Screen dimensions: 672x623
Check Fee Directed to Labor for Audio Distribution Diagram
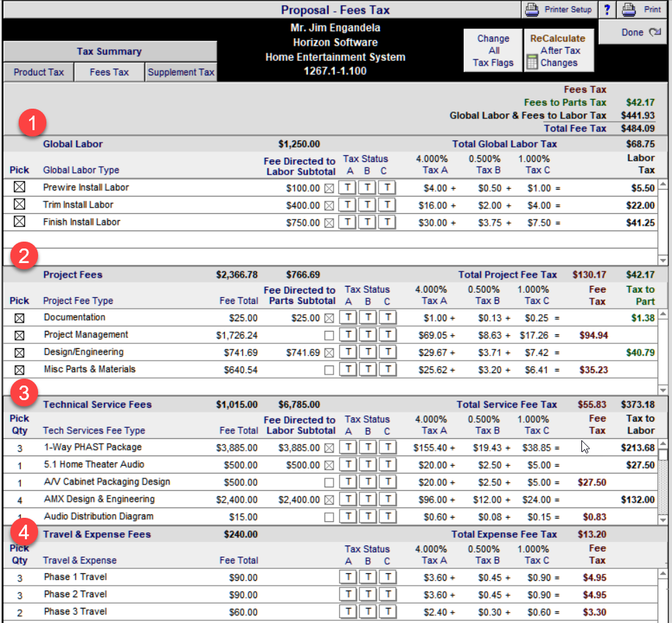pos(329,518)
